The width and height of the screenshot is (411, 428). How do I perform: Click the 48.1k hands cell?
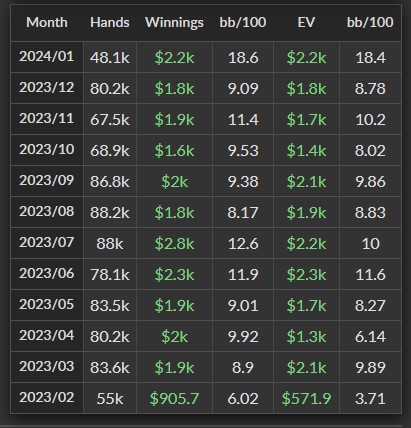(110, 58)
